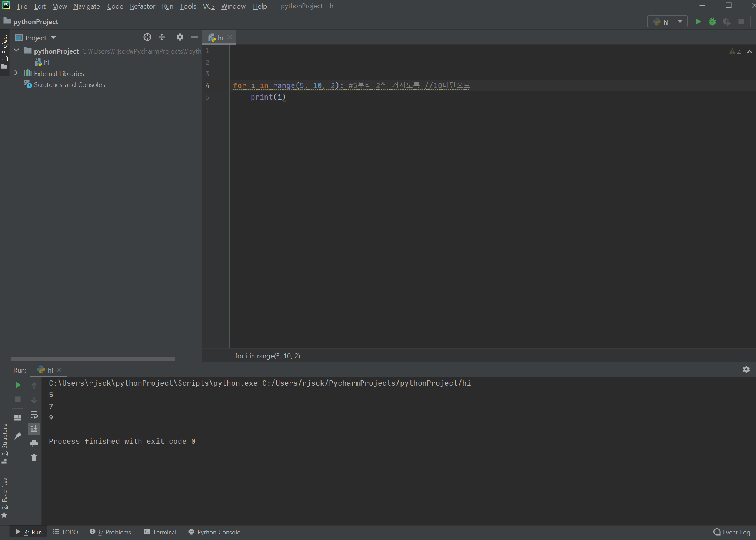Open the Project view dropdown arrow

coord(53,38)
